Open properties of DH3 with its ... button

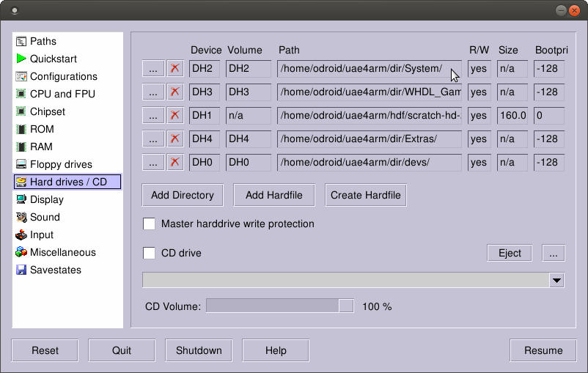coord(152,92)
